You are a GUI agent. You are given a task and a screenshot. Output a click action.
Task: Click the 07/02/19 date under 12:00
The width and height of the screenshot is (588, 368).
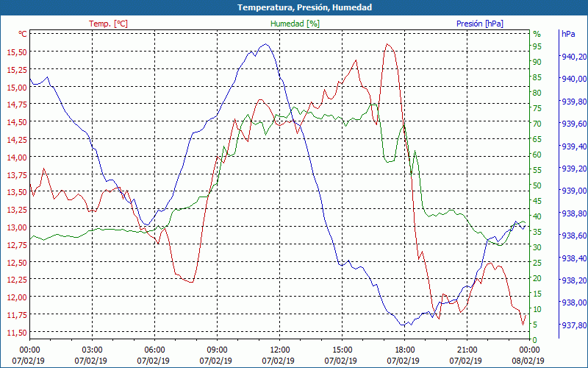(x=279, y=361)
